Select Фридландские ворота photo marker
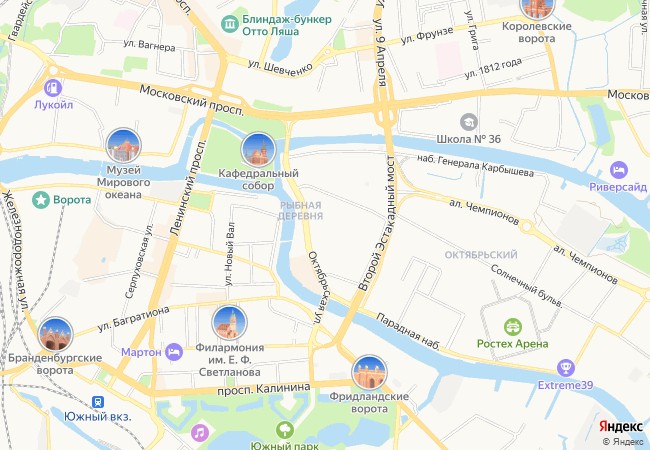Image resolution: width=650 pixels, height=450 pixels. pyautogui.click(x=369, y=372)
